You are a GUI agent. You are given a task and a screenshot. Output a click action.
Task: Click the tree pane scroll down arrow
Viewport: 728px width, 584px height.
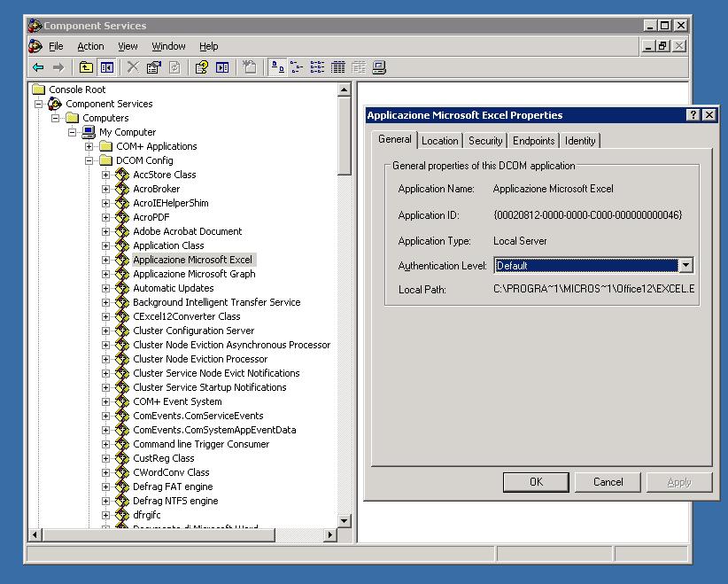click(344, 520)
